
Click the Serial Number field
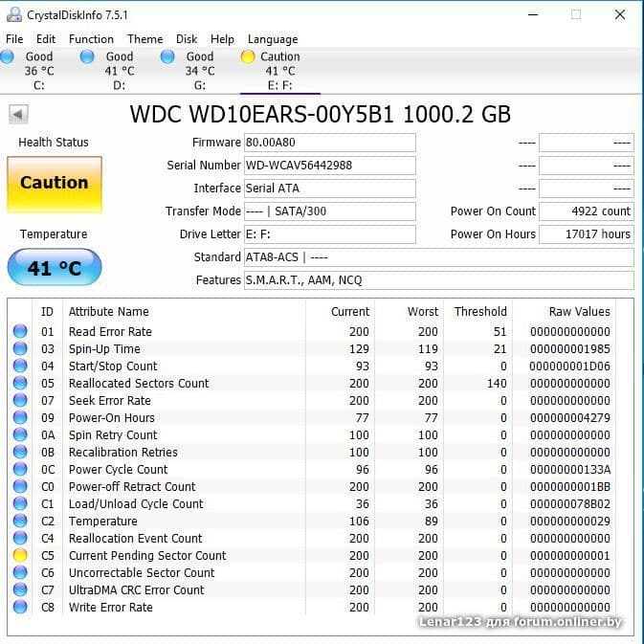(330, 166)
